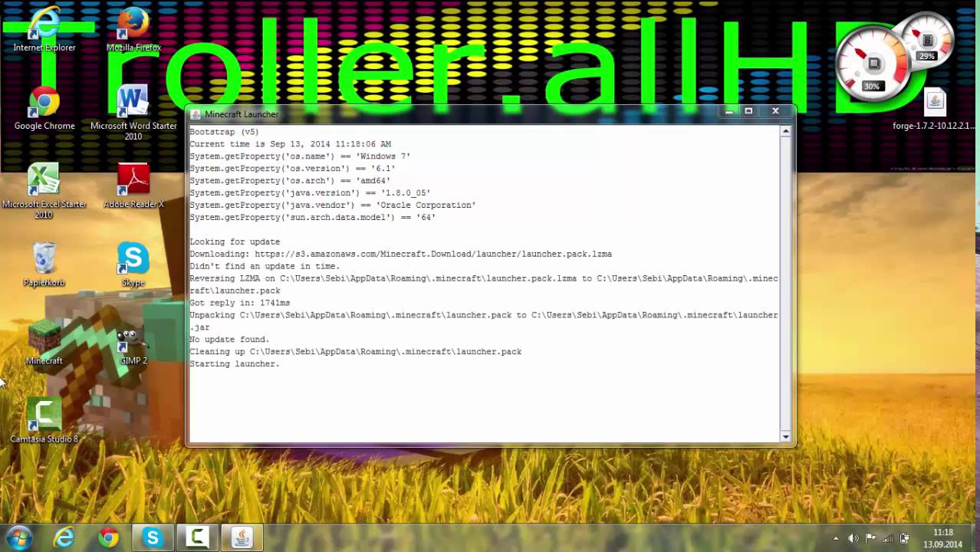Click the 'Unpacking' launcher.pack log line
Image resolution: width=980 pixels, height=552 pixels.
484,321
